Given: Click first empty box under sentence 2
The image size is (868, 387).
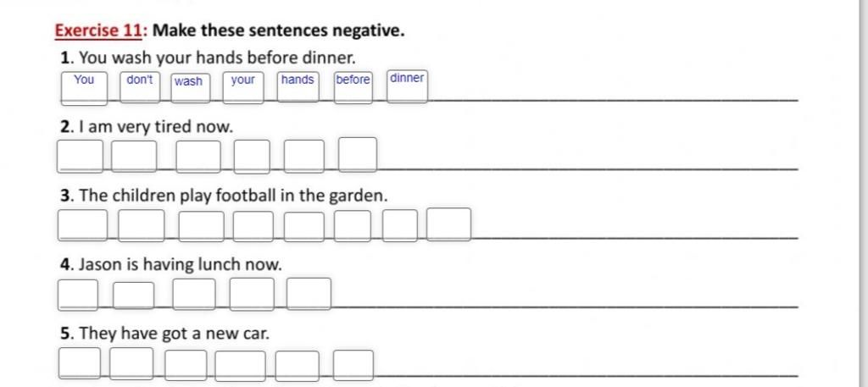Looking at the screenshot, I should pos(81,157).
